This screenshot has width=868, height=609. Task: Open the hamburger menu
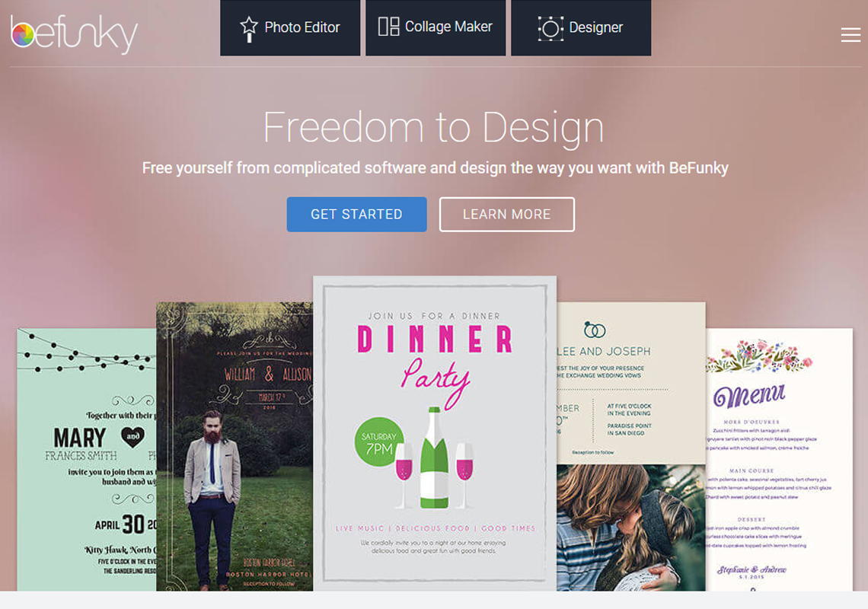(850, 35)
